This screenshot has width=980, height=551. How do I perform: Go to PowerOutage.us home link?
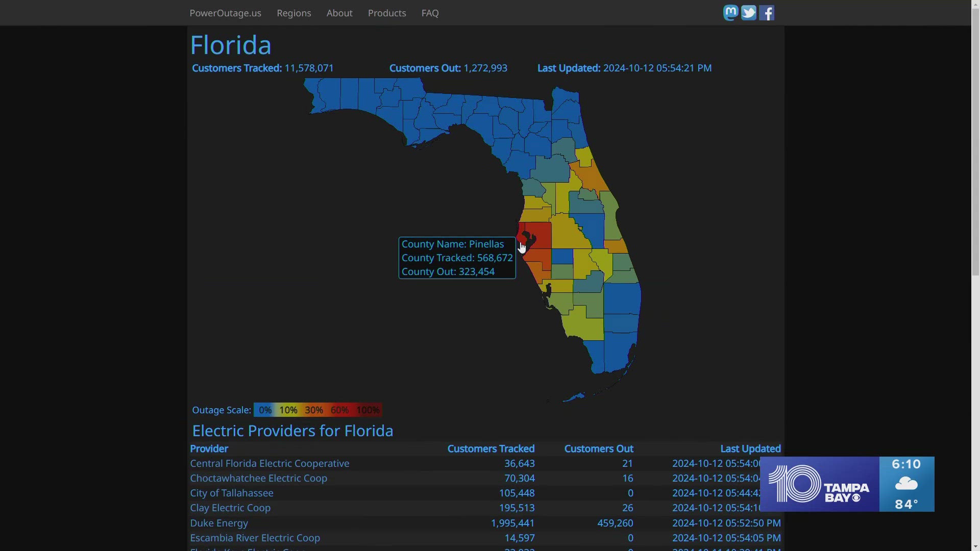click(x=225, y=13)
